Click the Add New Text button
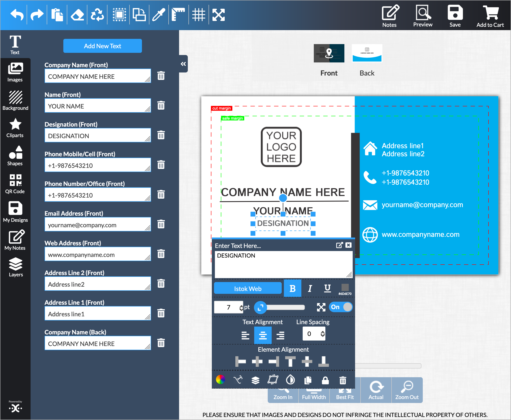Image resolution: width=511 pixels, height=420 pixels. (102, 46)
